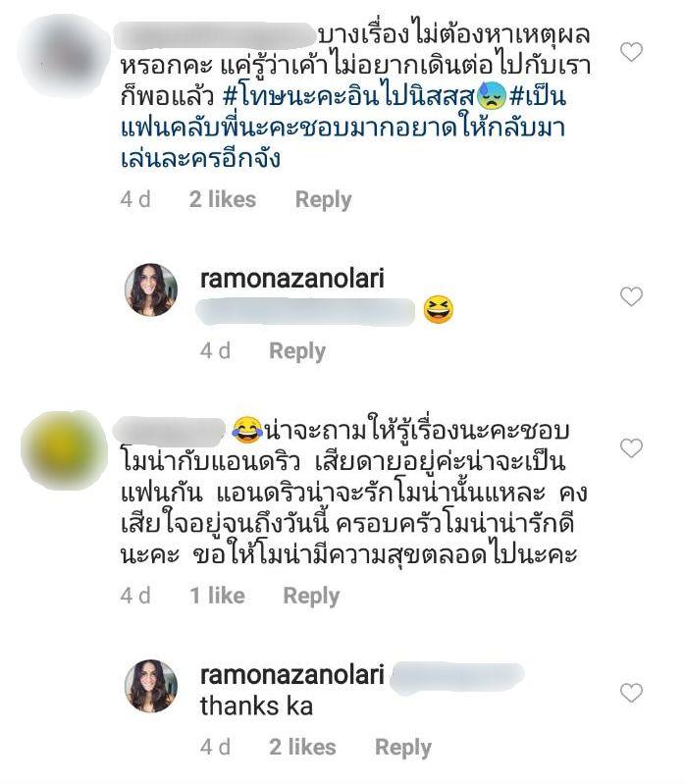
Task: View '2 likes' on 'thanks ka' reply
Action: [302, 747]
